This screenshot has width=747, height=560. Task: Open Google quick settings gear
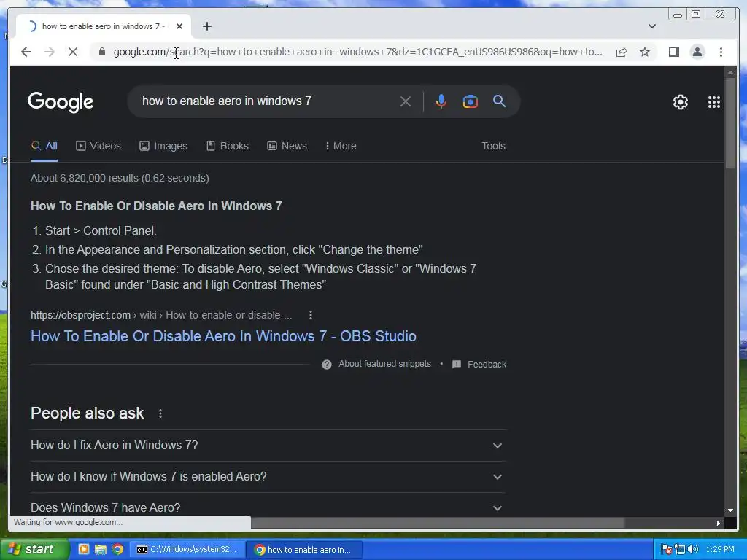click(681, 102)
